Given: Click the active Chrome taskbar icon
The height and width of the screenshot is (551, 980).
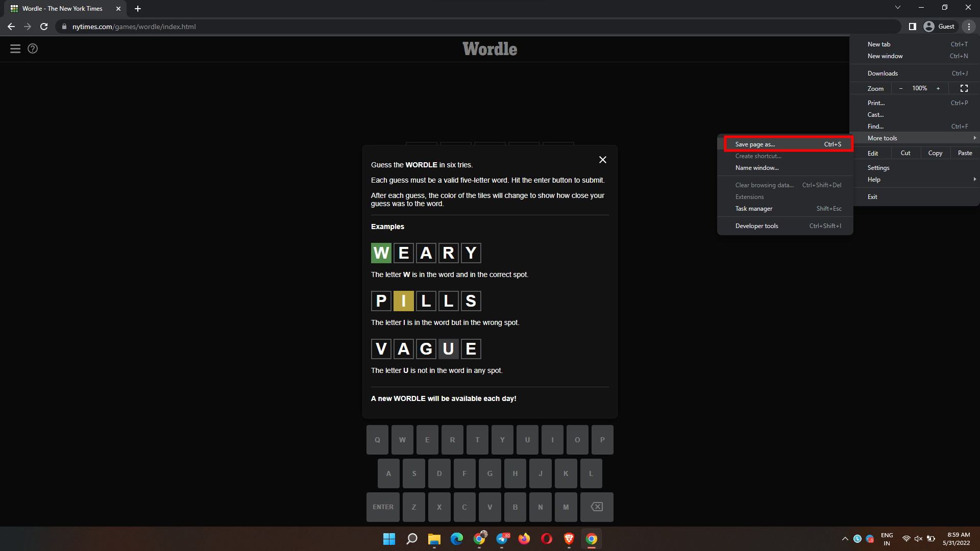Looking at the screenshot, I should pos(591,539).
